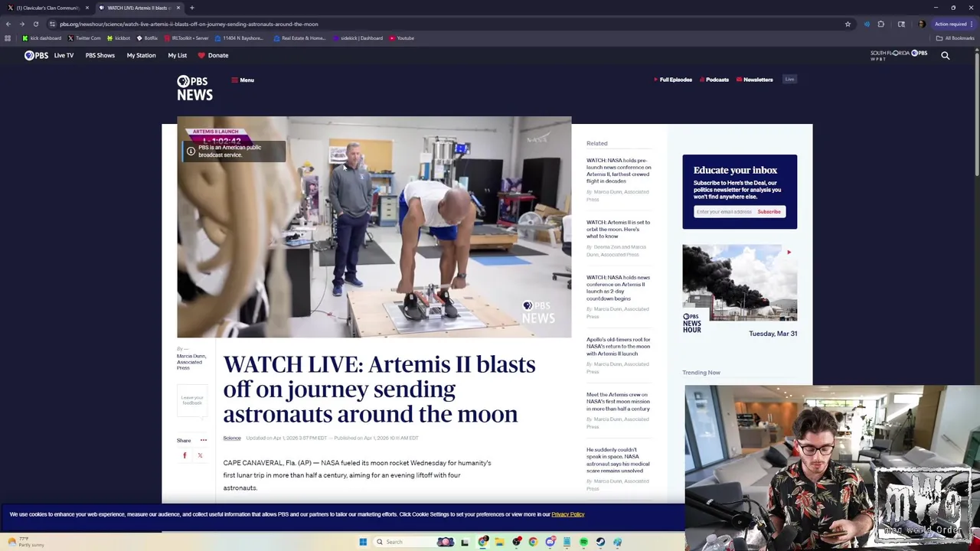Expand the PBS News hamburger Menu
980x551 pixels.
[243, 80]
